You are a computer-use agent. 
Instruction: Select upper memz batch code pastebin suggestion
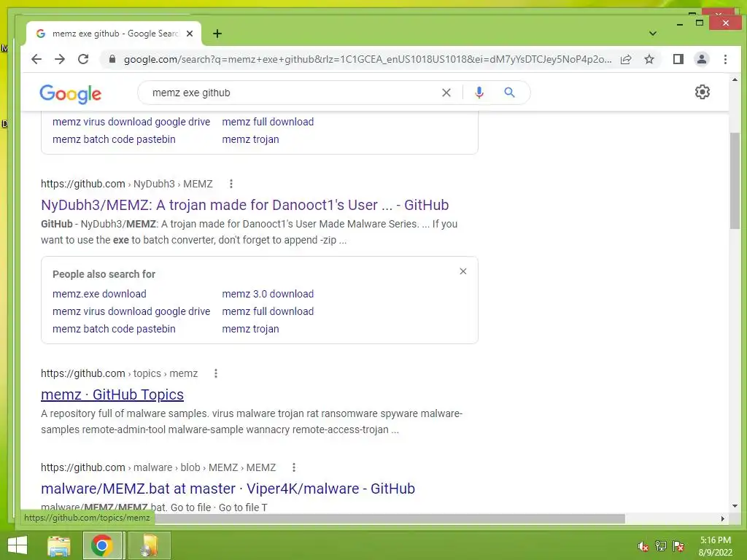[x=114, y=139]
